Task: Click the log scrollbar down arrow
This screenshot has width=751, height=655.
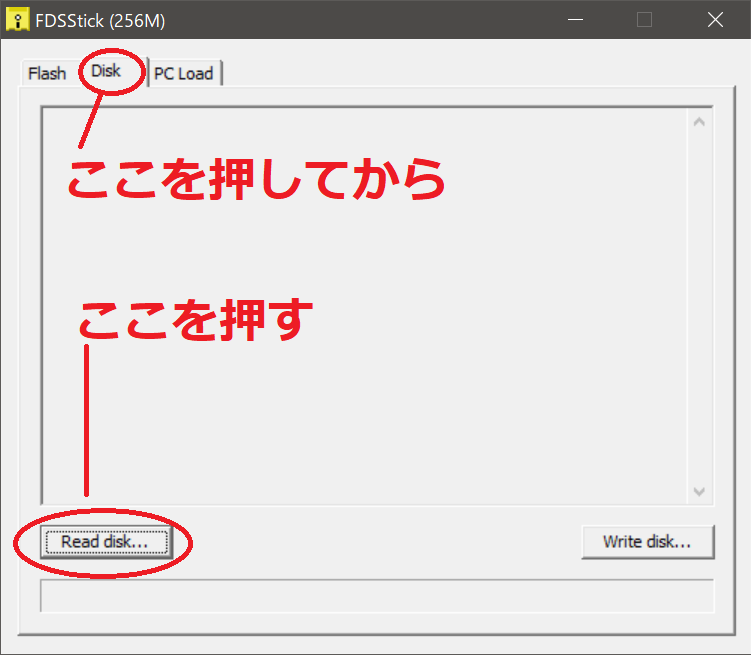Action: coord(699,491)
